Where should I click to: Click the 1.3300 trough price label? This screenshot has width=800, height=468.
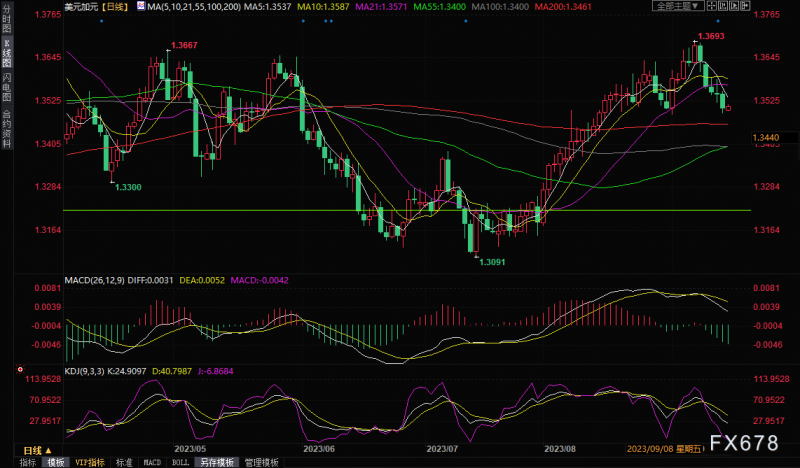point(128,187)
